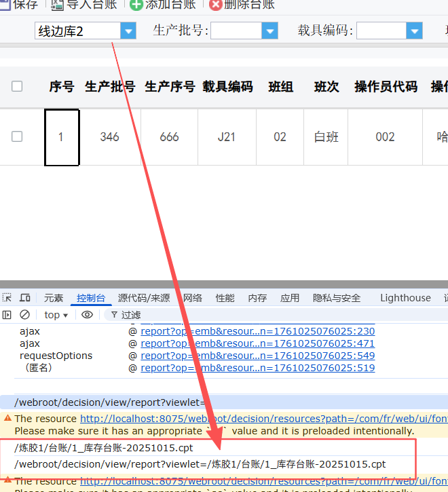This screenshot has width=448, height=492.
Task: Toggle the console sidebar icon
Action: tap(7, 315)
